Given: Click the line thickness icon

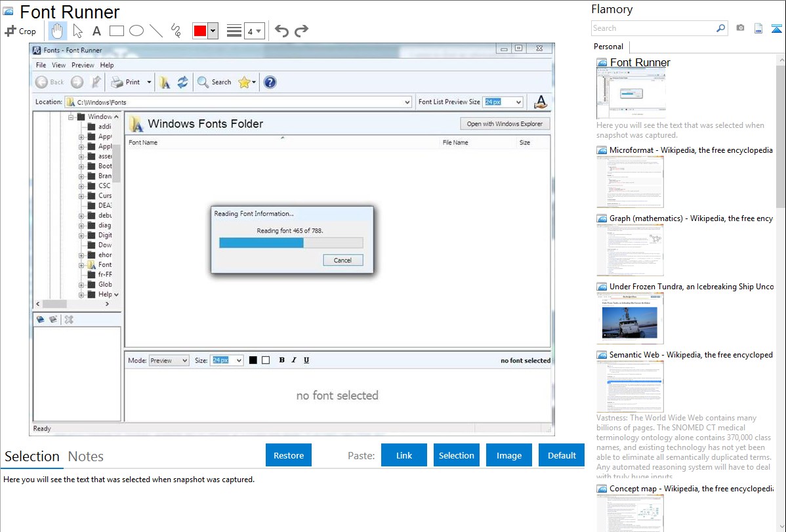Looking at the screenshot, I should pyautogui.click(x=234, y=31).
